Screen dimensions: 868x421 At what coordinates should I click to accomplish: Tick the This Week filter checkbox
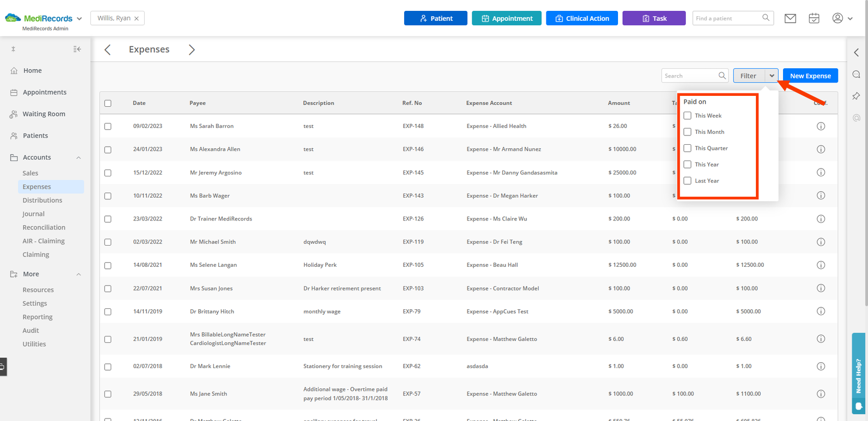687,116
